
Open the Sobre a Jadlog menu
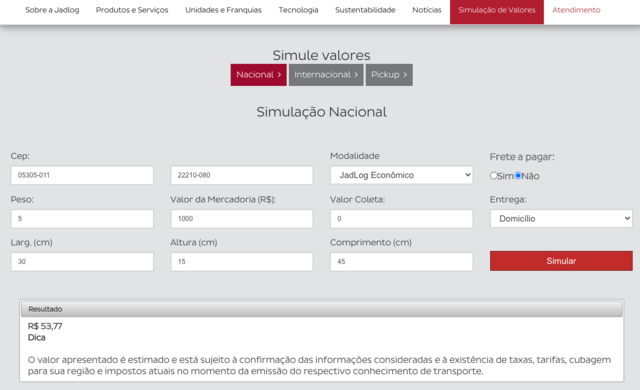point(52,10)
